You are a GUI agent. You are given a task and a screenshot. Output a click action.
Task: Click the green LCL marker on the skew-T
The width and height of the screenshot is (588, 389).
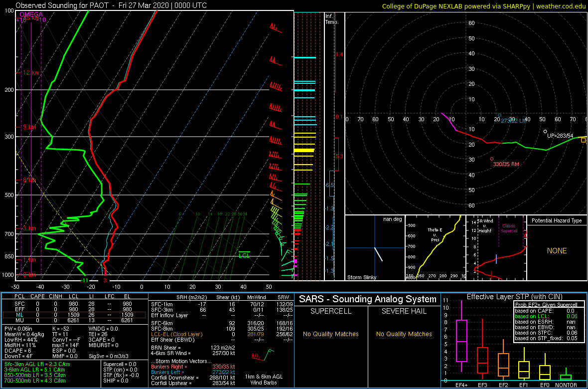pyautogui.click(x=245, y=254)
